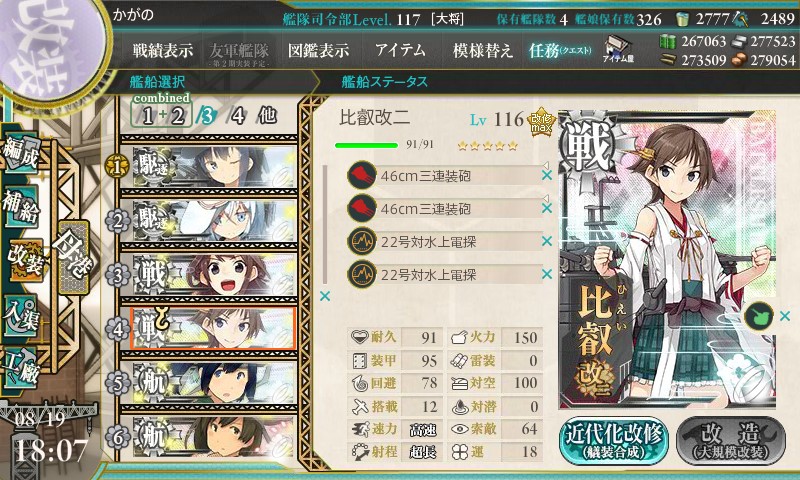Switch to fleet 4 tab
The image size is (800, 480).
pos(238,116)
